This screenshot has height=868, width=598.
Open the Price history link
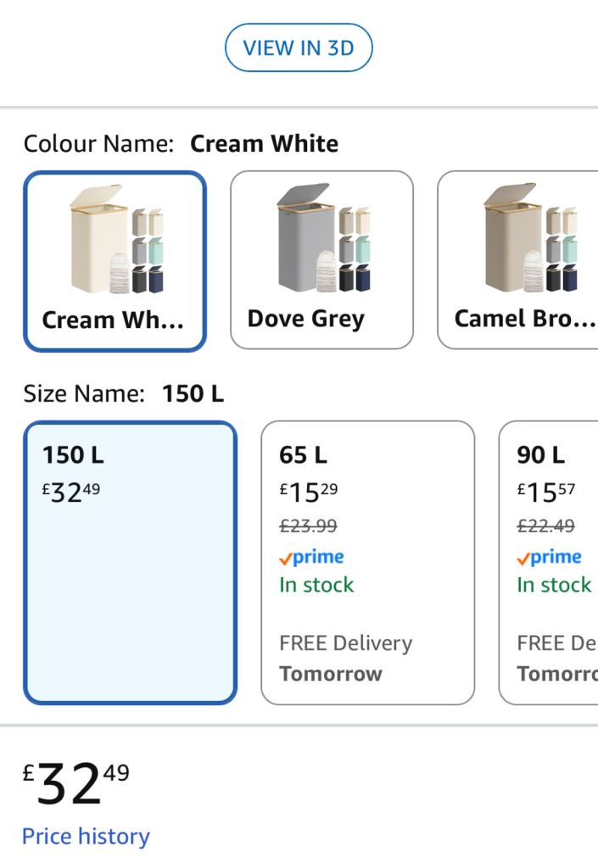tap(86, 837)
